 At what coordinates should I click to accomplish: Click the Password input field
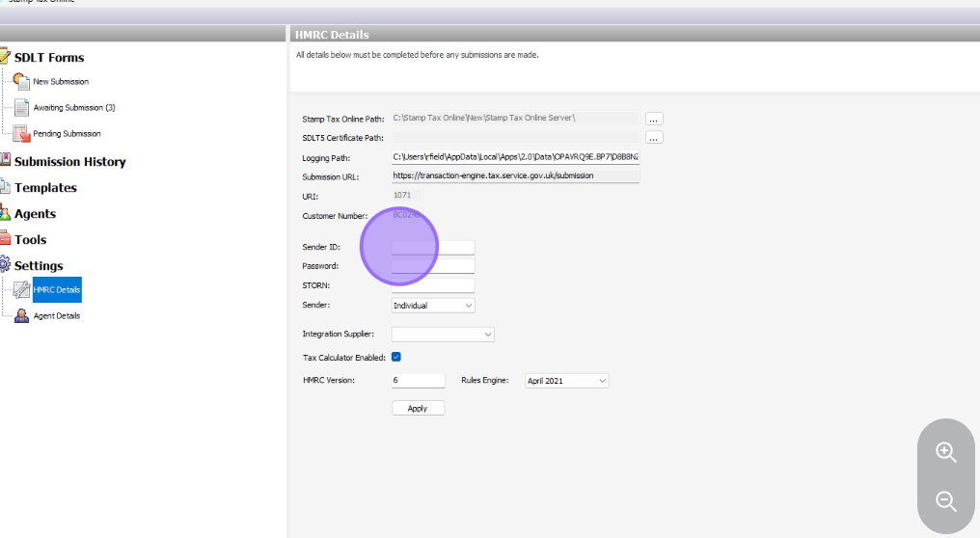click(x=433, y=266)
